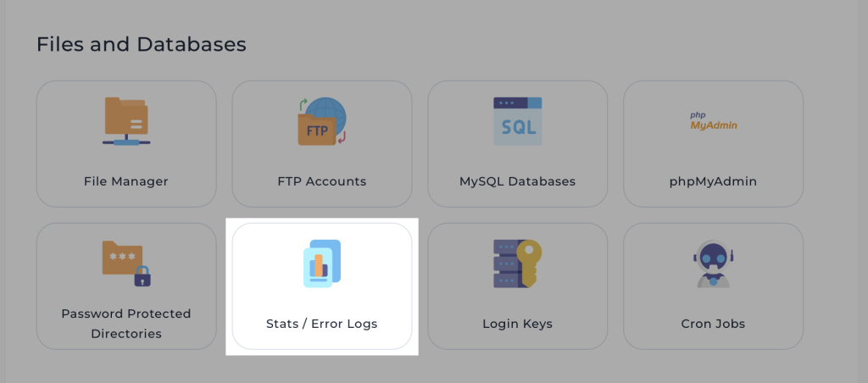Click the Stats / Error Logs chart icon

322,263
